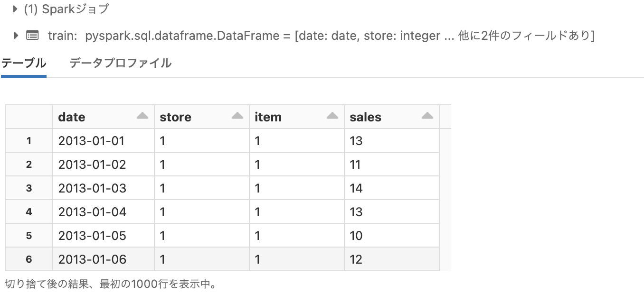This screenshot has width=644, height=294.
Task: Click the sales column header label
Action: pos(365,117)
